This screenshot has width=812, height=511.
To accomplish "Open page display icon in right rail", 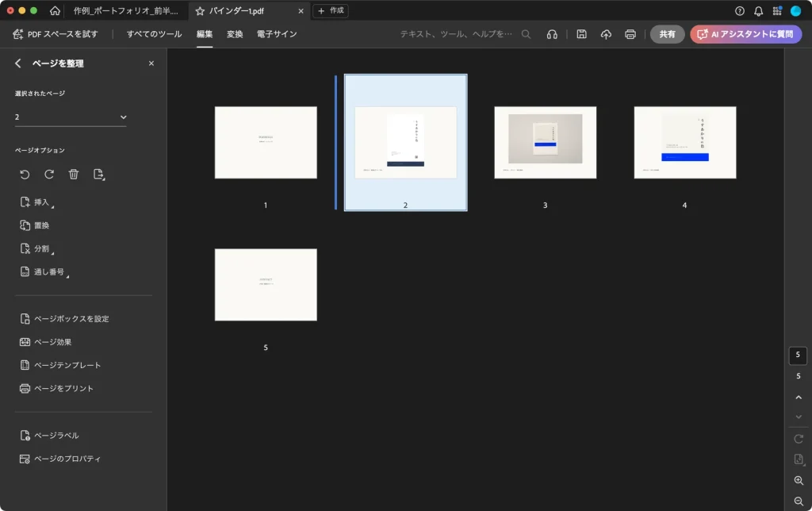I will pyautogui.click(x=799, y=459).
